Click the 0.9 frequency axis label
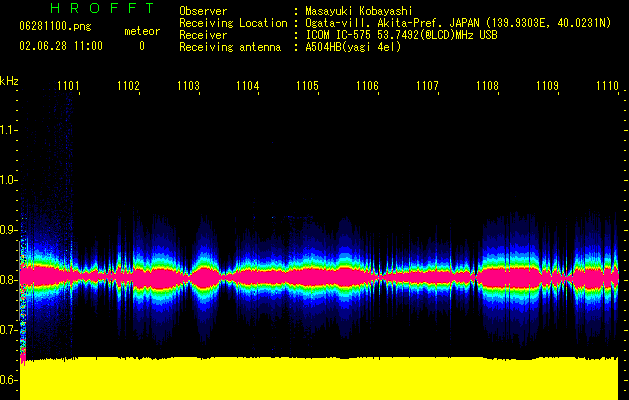 [x=8, y=230]
